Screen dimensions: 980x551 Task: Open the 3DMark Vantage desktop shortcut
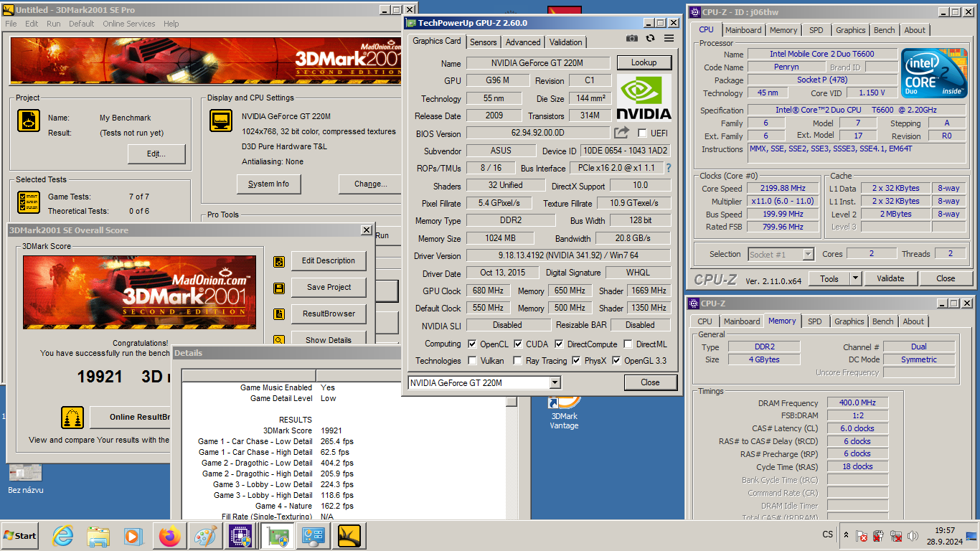(x=564, y=413)
